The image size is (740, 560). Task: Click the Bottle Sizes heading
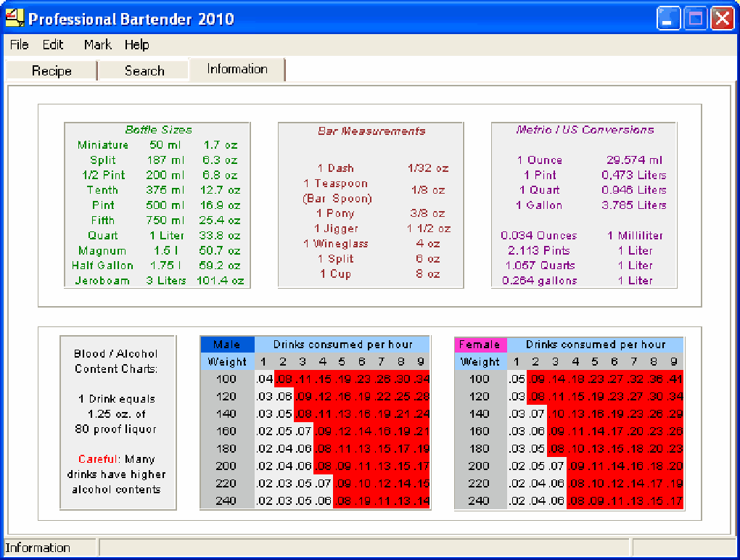(x=158, y=130)
